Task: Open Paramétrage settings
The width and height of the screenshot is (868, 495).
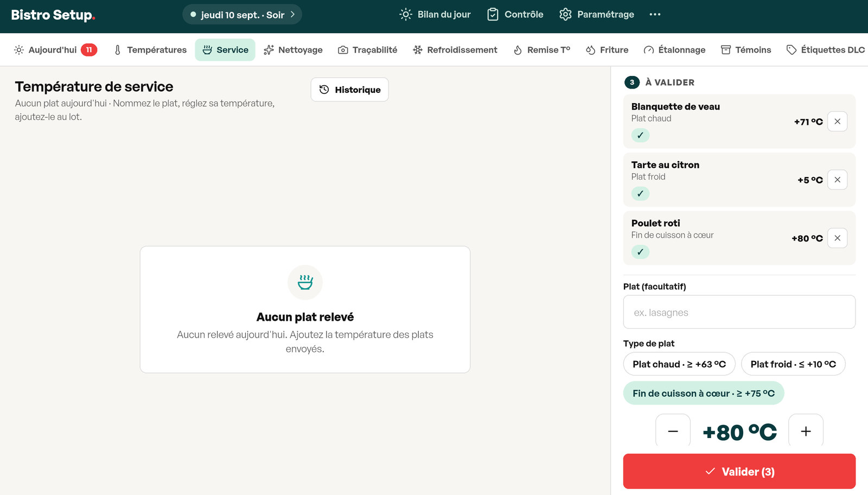Action: pyautogui.click(x=597, y=15)
